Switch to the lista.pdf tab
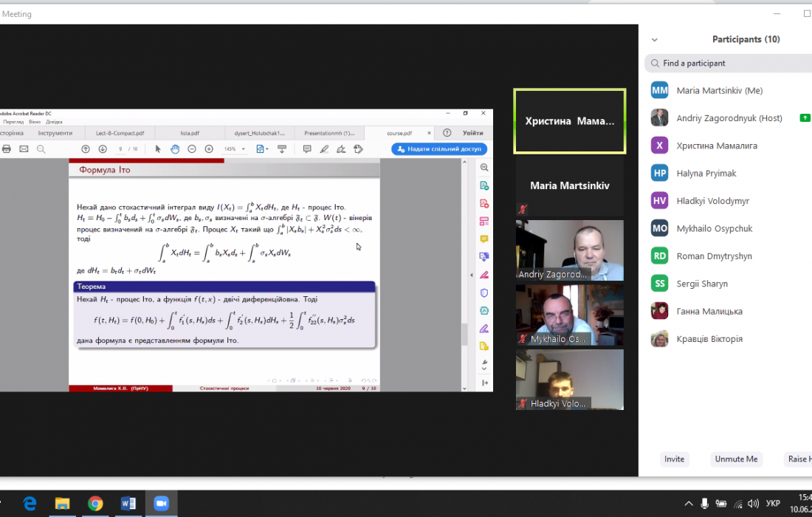This screenshot has width=812, height=517. point(190,133)
